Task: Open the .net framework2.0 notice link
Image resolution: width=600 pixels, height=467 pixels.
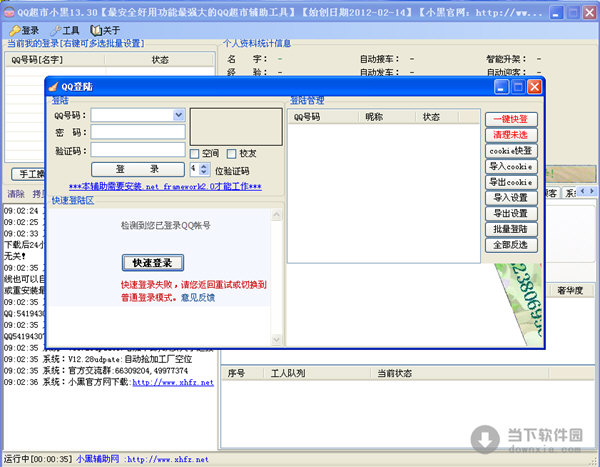Action: (x=165, y=187)
